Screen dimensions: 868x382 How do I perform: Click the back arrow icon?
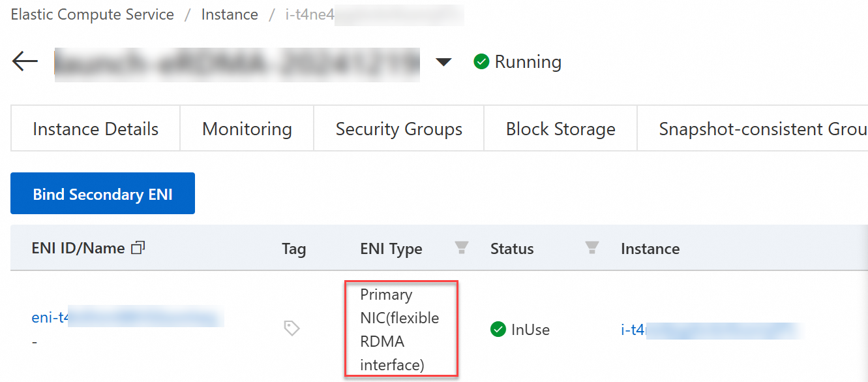click(25, 62)
